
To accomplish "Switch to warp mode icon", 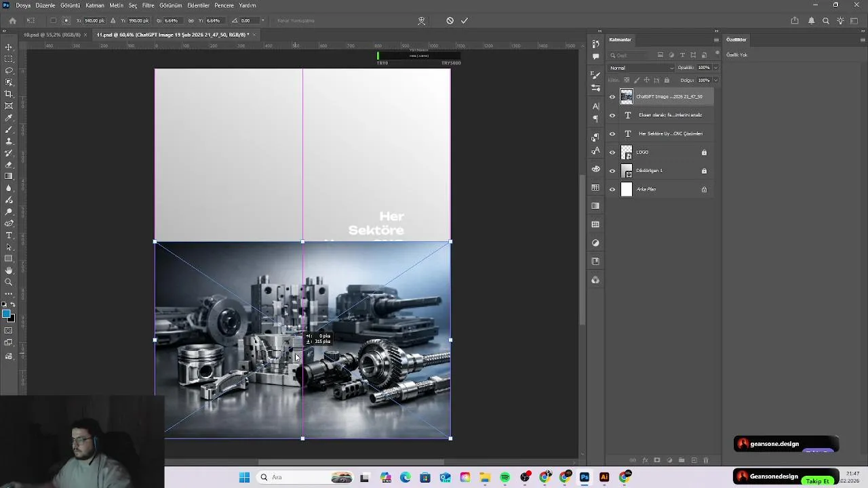I will point(421,20).
